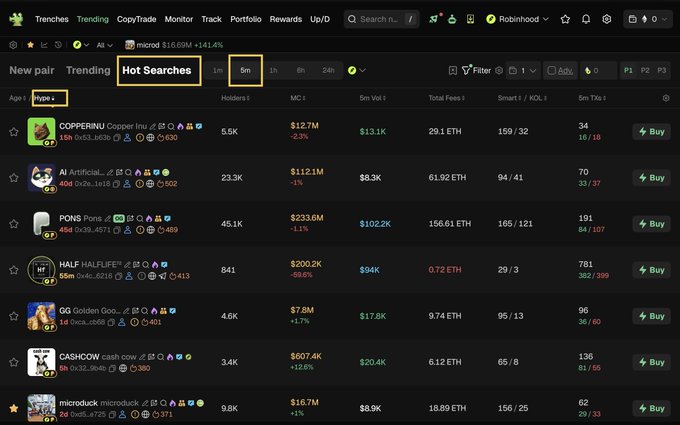Expand the chain dropdown beside timeframes
The image size is (680, 425).
click(x=356, y=70)
